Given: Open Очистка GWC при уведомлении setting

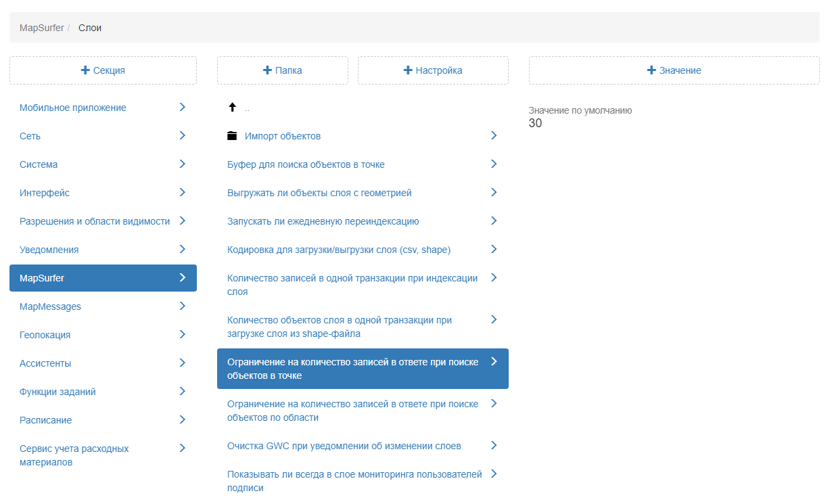Looking at the screenshot, I should (363, 446).
